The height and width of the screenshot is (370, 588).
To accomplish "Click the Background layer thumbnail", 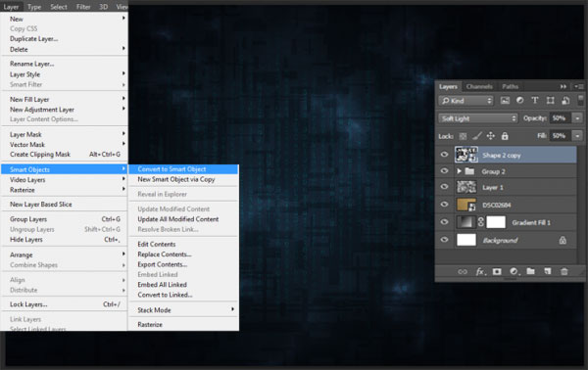I will (466, 240).
